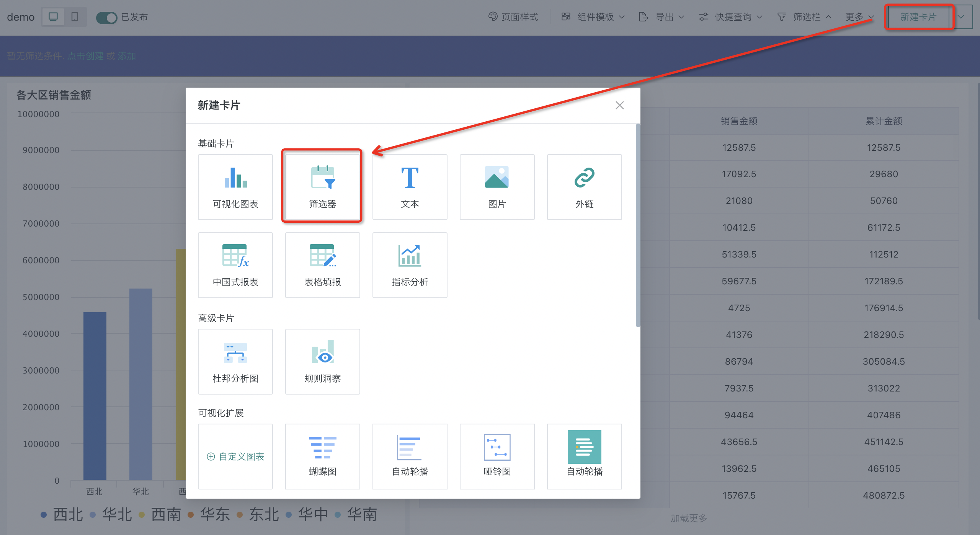Click the 华北 bar in chart

pyautogui.click(x=141, y=384)
